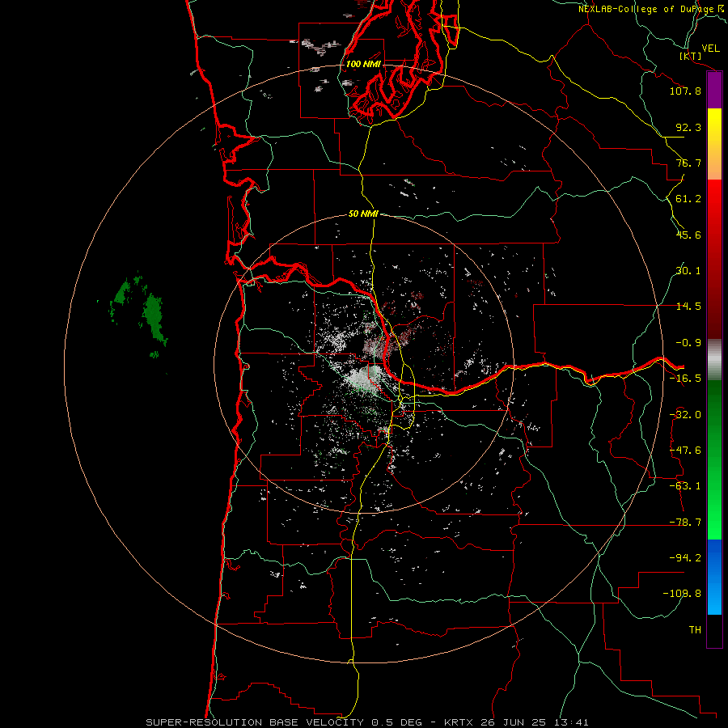728x728 pixels.
Task: Click the NEXLAB-College of DuPage credit text
Action: [x=652, y=9]
